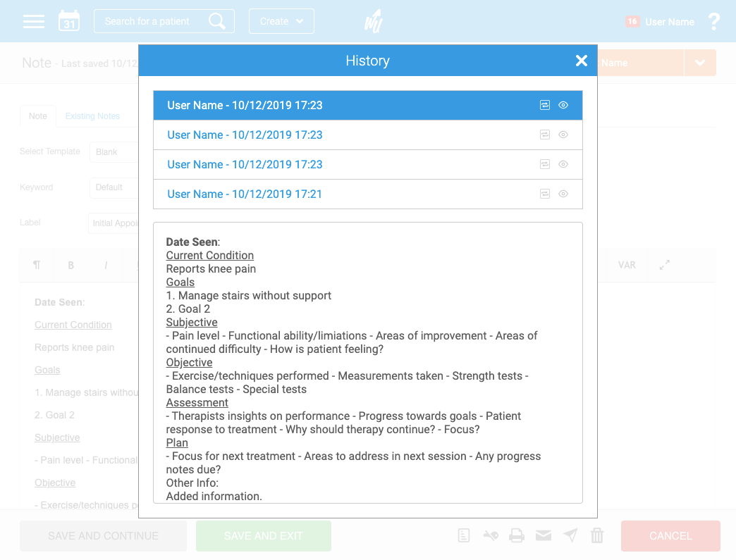The image size is (736, 560).
Task: Open the User Name 10/12/2019 17:21 history entry
Action: [245, 194]
